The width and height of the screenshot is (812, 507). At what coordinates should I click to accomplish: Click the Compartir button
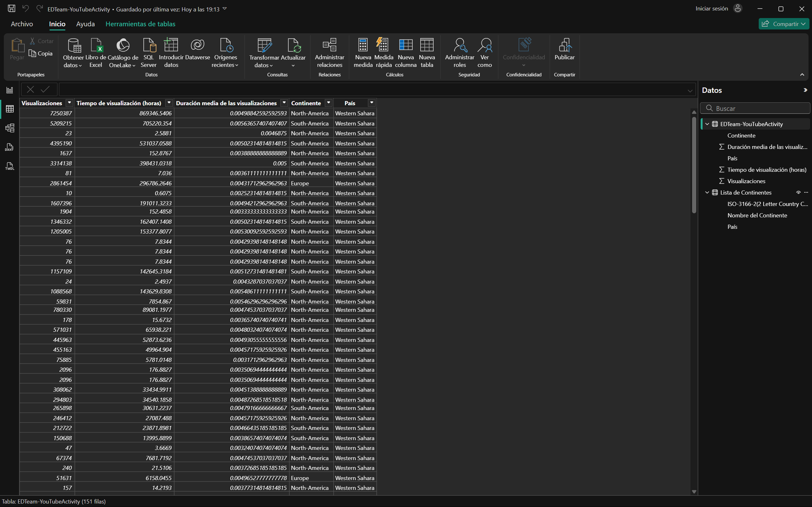point(783,24)
